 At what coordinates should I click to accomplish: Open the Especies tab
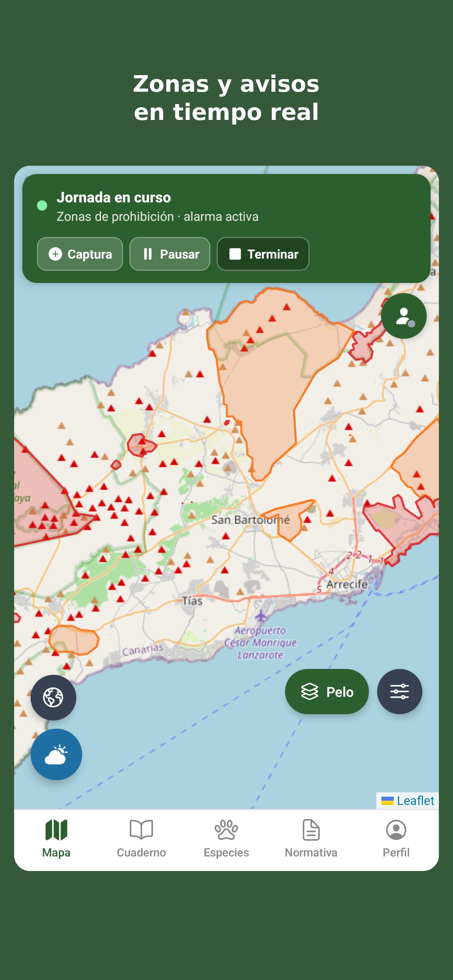point(226,839)
